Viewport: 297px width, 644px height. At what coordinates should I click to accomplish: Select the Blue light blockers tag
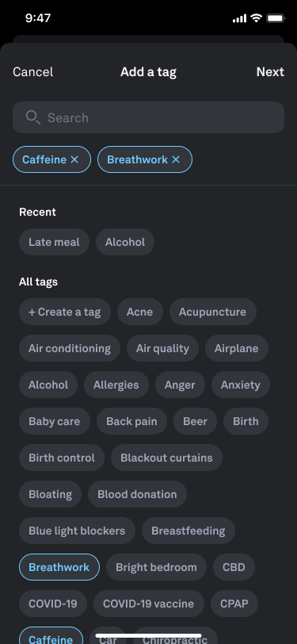[x=77, y=531]
